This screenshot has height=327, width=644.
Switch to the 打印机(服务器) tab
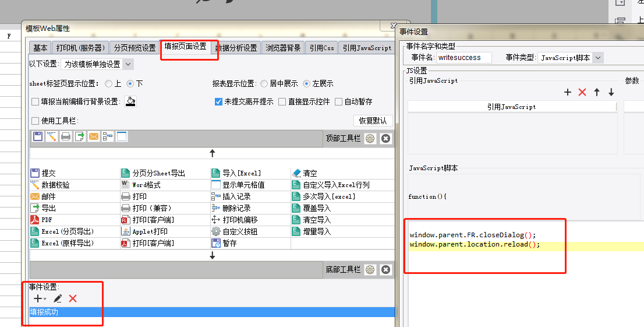pyautogui.click(x=80, y=48)
